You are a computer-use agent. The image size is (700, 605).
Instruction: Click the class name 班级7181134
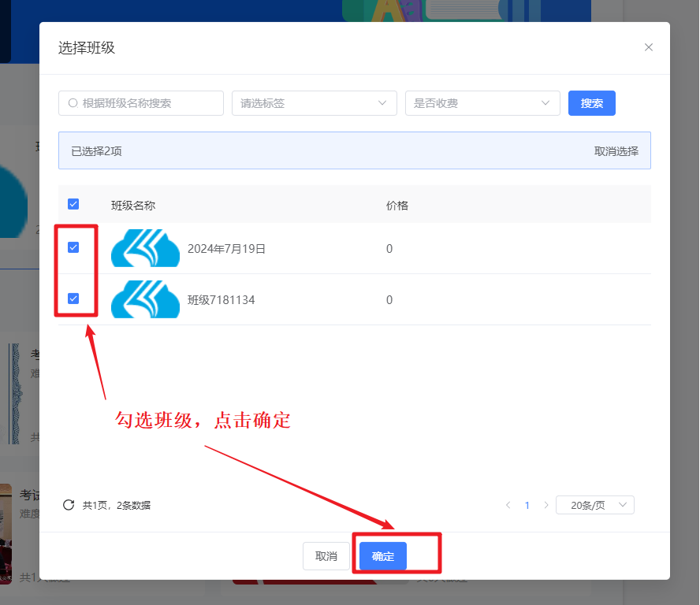click(221, 300)
